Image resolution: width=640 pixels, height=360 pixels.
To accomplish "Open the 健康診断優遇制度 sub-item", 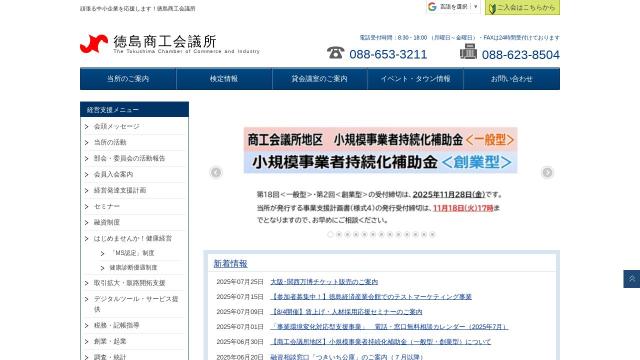I will (x=133, y=268).
